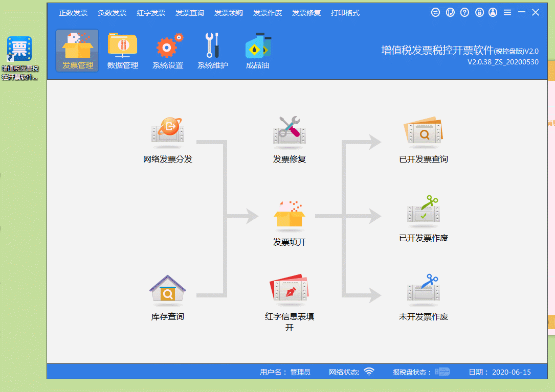This screenshot has width=555, height=392.
Task: Expand the 打印格式 print format menu
Action: tap(345, 13)
